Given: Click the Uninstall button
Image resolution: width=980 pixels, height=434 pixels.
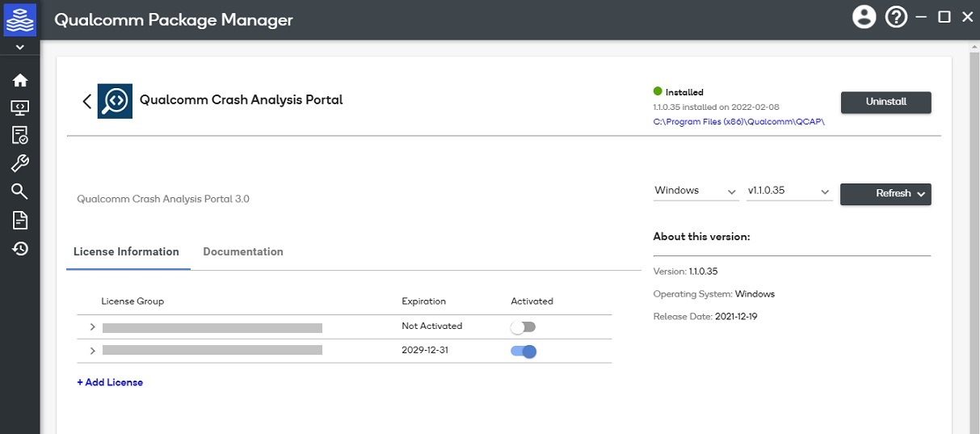Looking at the screenshot, I should point(885,102).
